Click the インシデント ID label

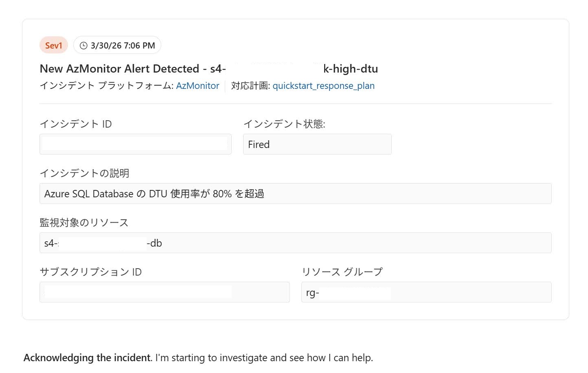[76, 124]
